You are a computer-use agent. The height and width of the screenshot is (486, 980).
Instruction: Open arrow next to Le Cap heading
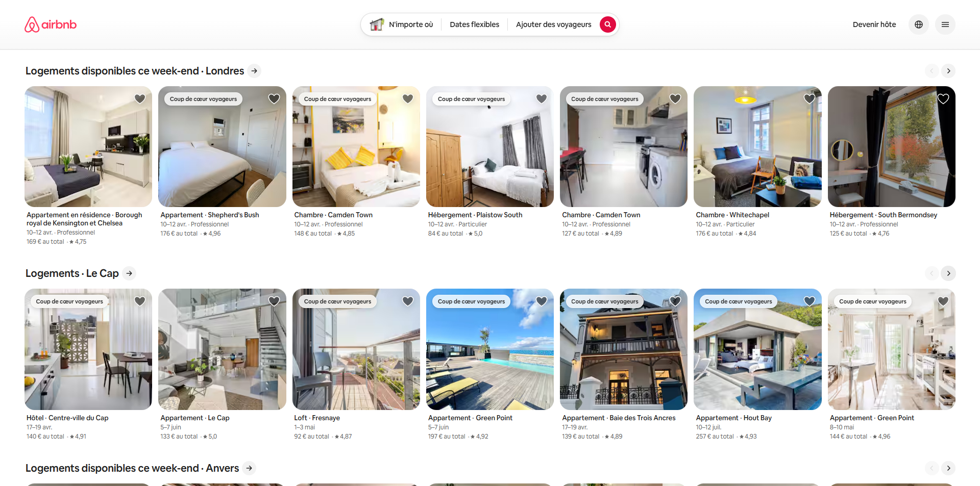click(130, 273)
